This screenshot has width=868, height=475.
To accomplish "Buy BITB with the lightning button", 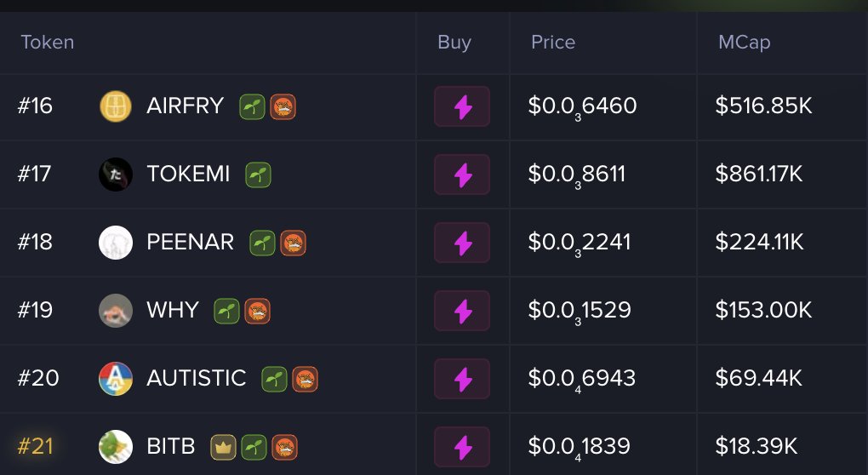I will coord(462,447).
